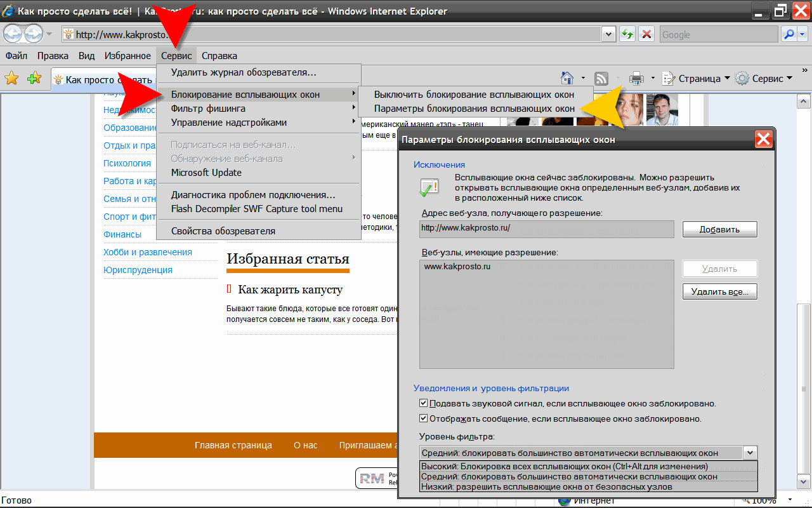The image size is (812, 508).
Task: Select Средний filter level option in list
Action: click(x=589, y=476)
